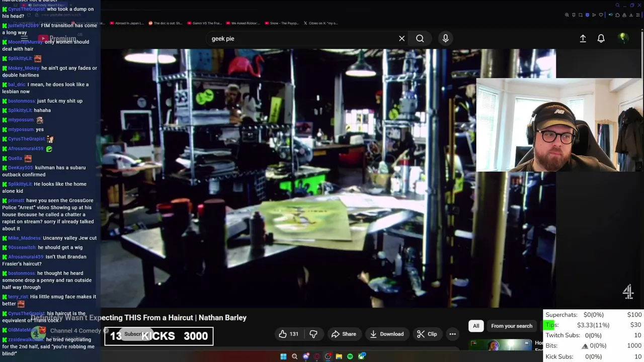Dislike the Nathan Barley video

pos(313,334)
